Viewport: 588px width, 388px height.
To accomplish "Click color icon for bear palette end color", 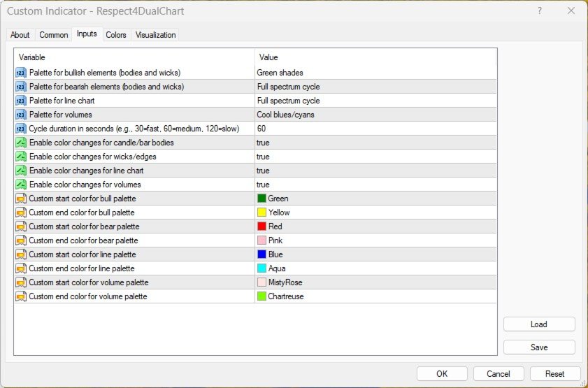I will point(21,240).
